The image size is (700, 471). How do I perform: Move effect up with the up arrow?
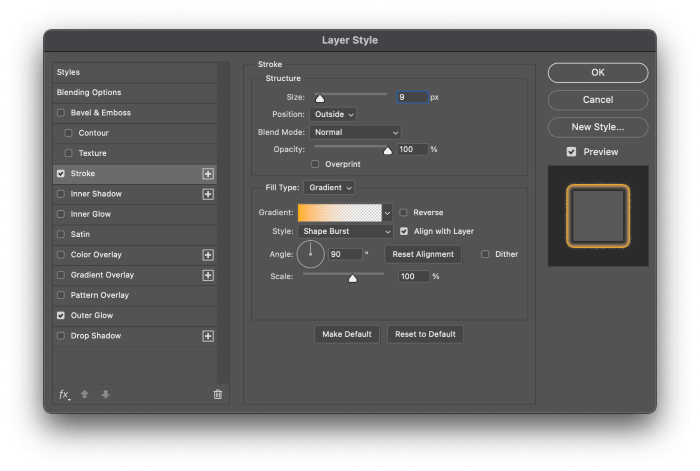point(85,395)
